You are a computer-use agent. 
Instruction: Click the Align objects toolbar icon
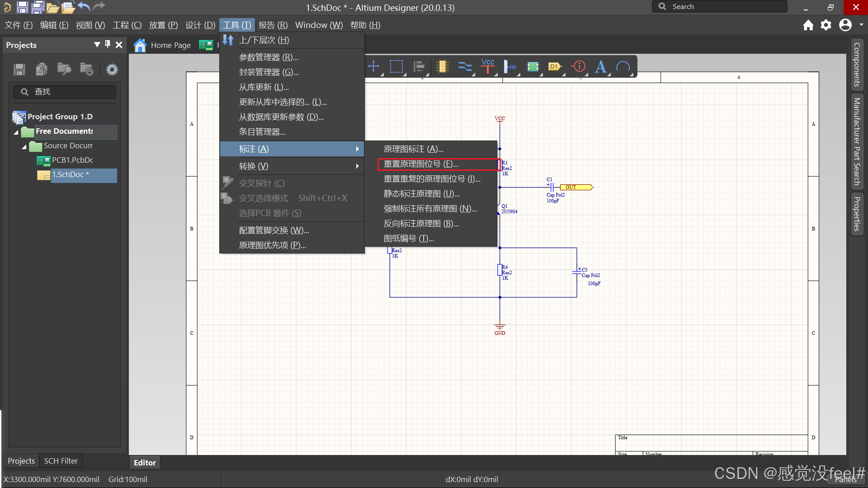[x=419, y=67]
